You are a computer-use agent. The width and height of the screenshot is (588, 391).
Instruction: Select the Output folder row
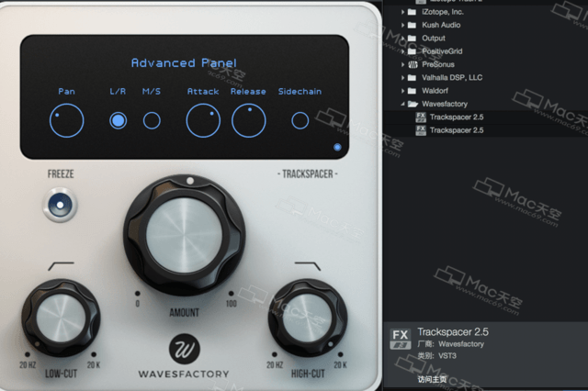point(485,39)
